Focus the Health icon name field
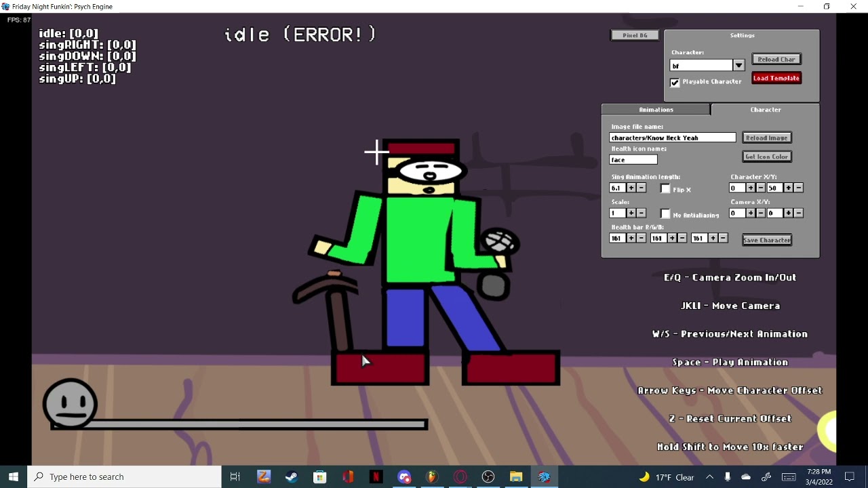 pyautogui.click(x=633, y=160)
